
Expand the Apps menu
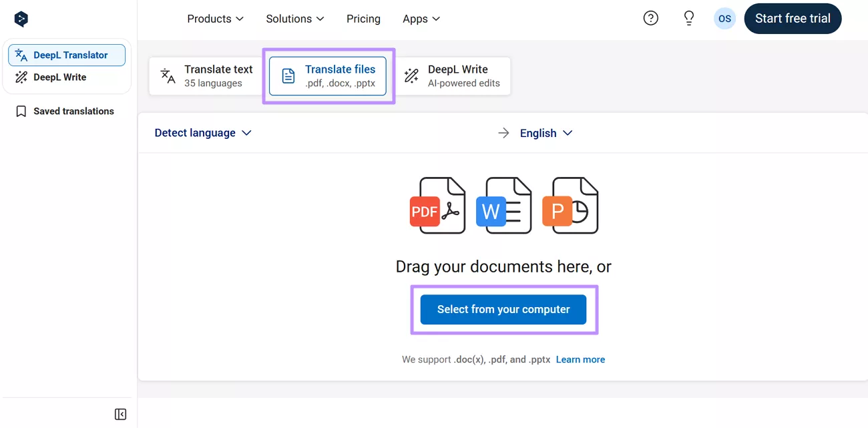421,19
